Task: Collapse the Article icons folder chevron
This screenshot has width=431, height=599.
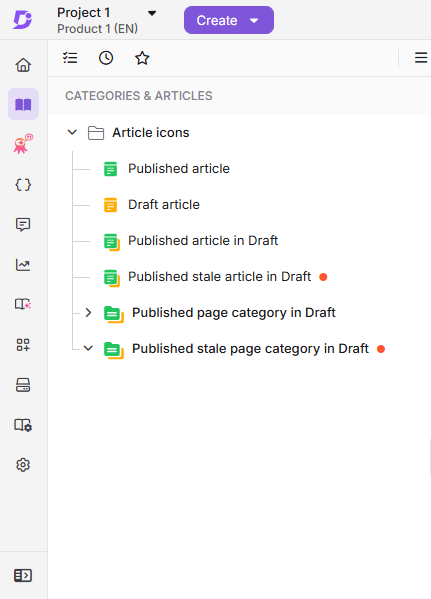Action: [x=72, y=133]
